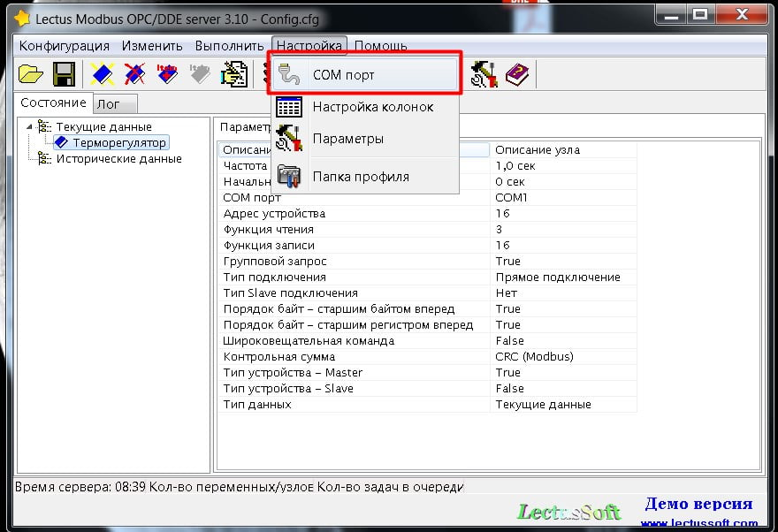Click the column settings table icon
Viewport: 778px width, 532px height.
(x=289, y=107)
